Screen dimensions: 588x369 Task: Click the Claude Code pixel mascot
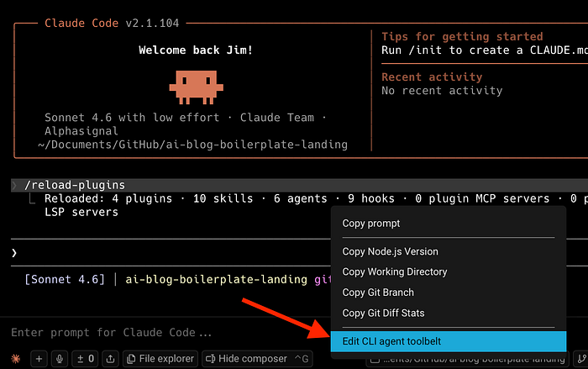point(196,87)
